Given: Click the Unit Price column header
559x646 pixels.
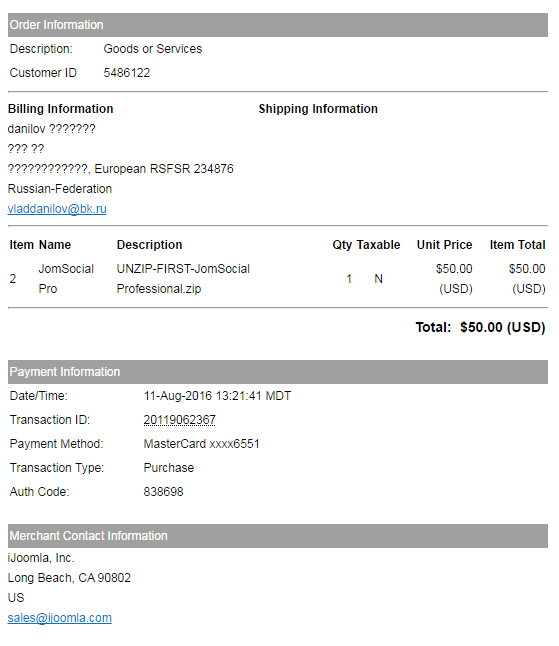Looking at the screenshot, I should coord(444,245).
